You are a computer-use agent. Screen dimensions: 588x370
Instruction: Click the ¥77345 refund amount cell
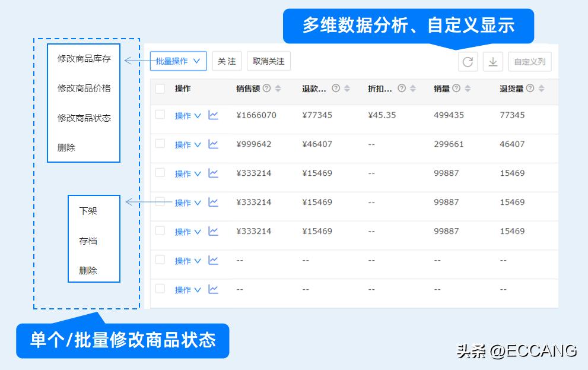click(x=317, y=115)
